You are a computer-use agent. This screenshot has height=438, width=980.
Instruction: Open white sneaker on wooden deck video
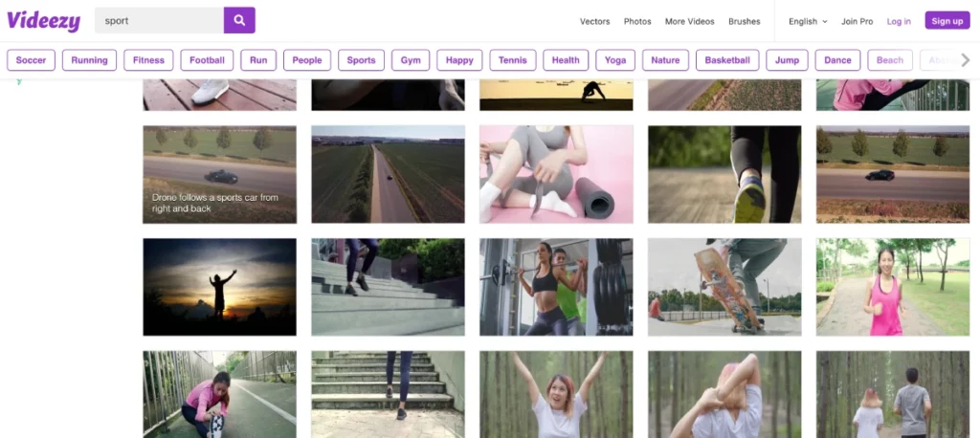coord(219,95)
